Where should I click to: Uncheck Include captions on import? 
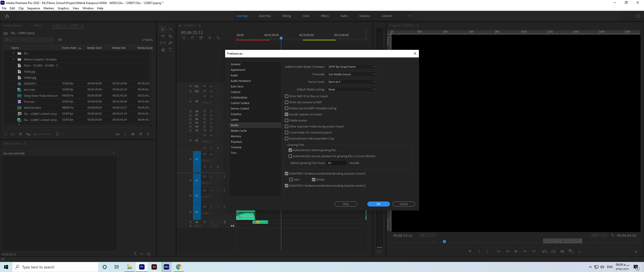tap(287, 114)
